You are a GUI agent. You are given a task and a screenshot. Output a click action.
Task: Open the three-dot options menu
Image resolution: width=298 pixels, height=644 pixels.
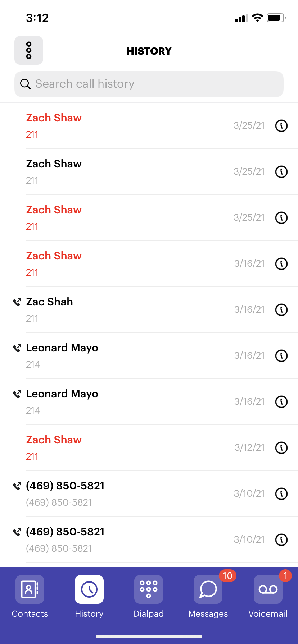pyautogui.click(x=29, y=50)
